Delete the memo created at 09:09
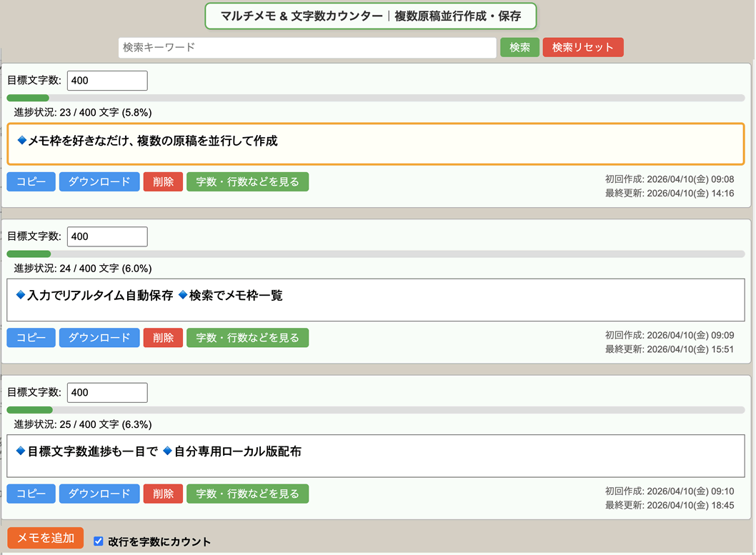Viewport: 756px width, 555px height. click(163, 338)
